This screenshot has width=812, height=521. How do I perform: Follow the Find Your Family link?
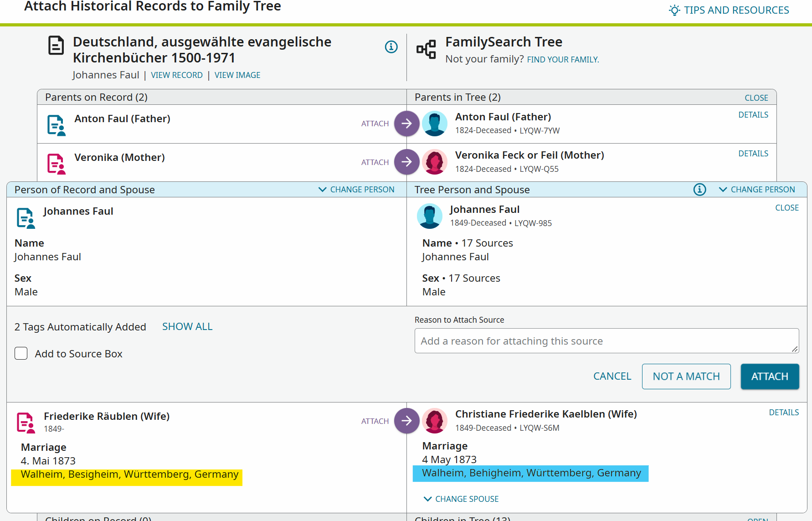[x=563, y=60]
